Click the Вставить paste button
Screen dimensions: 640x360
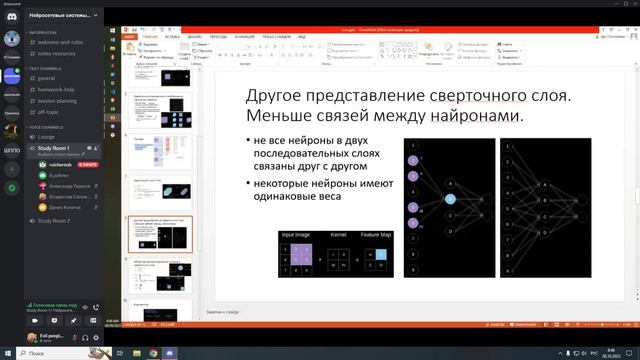[129, 50]
